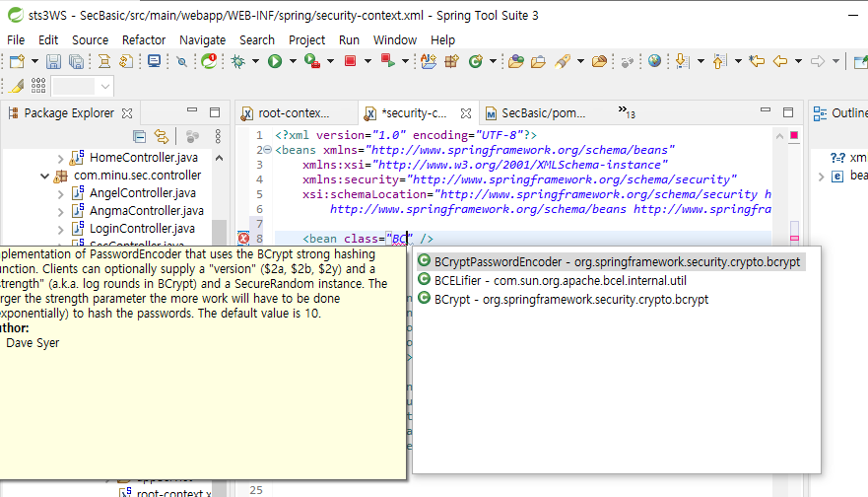Run the project with green play icon
This screenshot has height=497, width=868.
pos(275,61)
